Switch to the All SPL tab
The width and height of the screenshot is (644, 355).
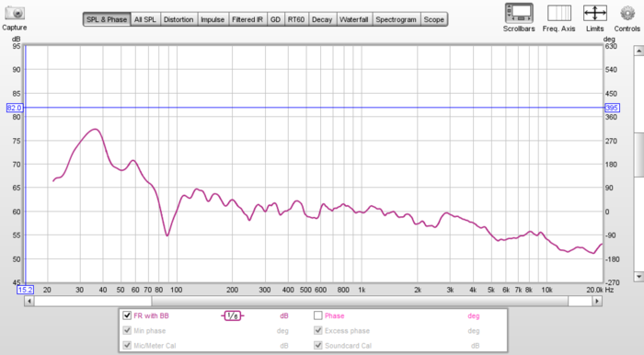(x=145, y=19)
